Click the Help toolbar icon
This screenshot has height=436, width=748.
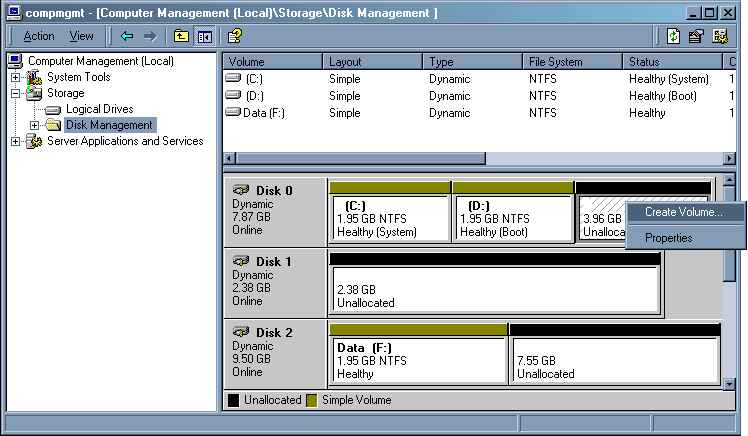(234, 36)
